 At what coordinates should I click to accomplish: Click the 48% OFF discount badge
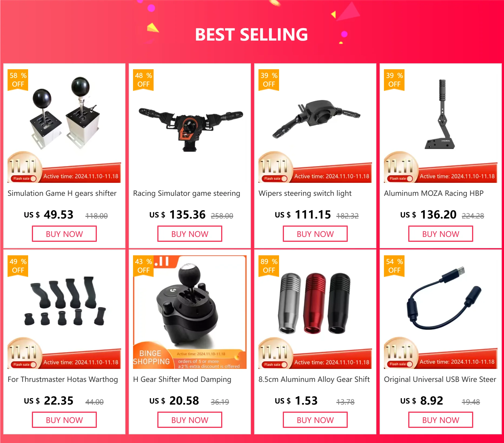[x=143, y=80]
